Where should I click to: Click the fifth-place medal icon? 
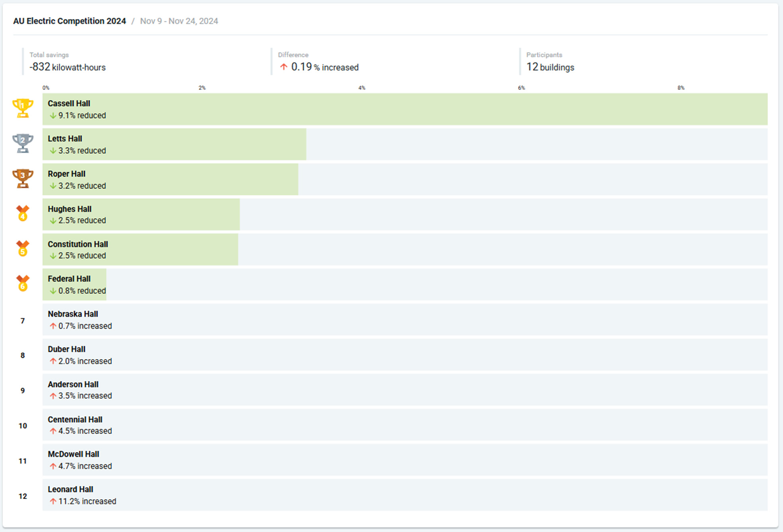pos(23,248)
